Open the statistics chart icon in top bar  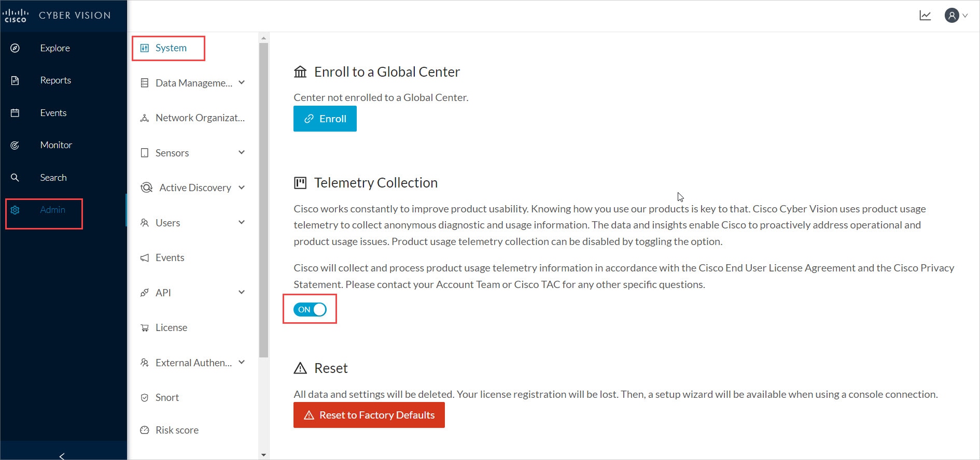point(925,16)
